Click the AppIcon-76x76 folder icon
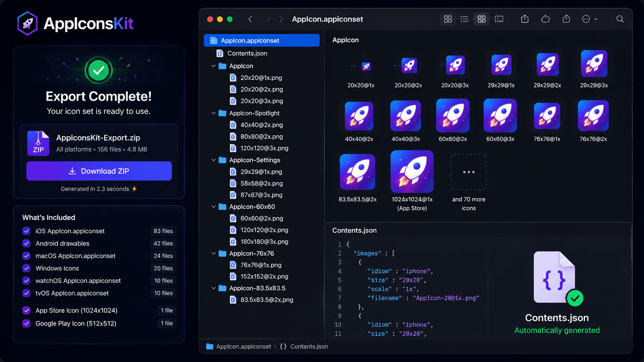The width and height of the screenshot is (644, 362). pos(222,254)
